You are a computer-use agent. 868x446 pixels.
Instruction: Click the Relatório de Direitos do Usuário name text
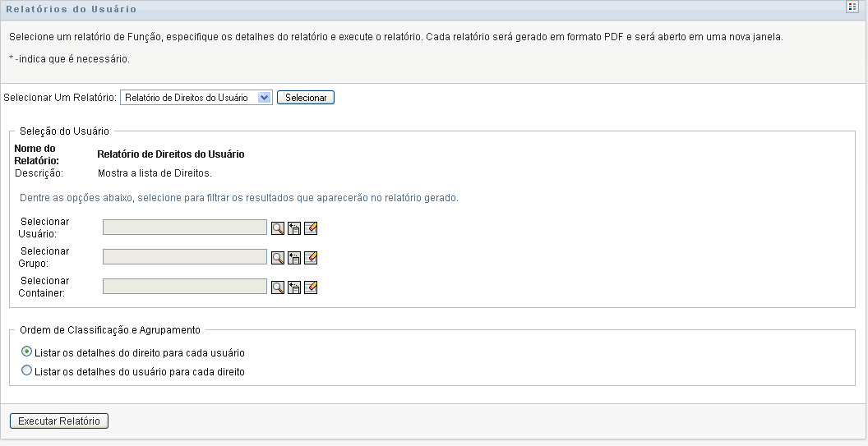click(x=170, y=154)
